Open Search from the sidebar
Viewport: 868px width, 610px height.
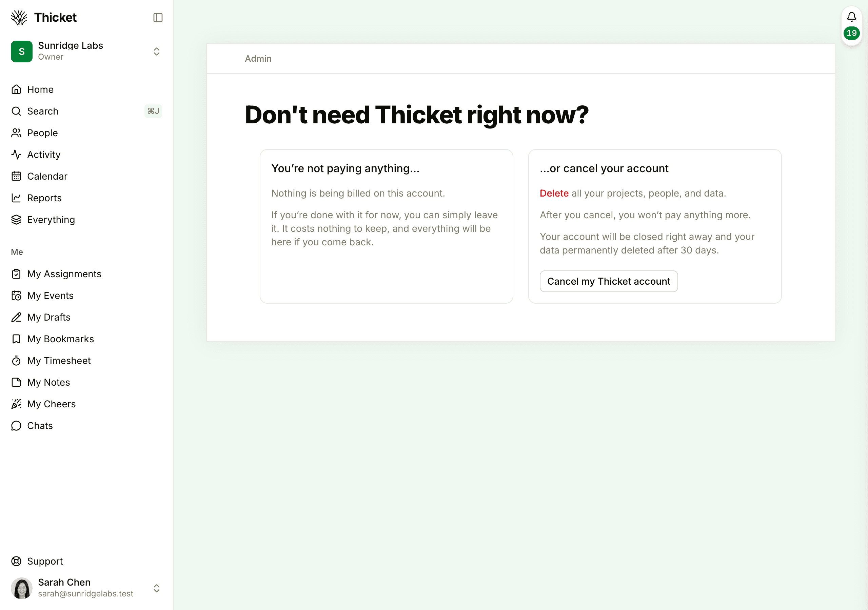click(x=86, y=111)
